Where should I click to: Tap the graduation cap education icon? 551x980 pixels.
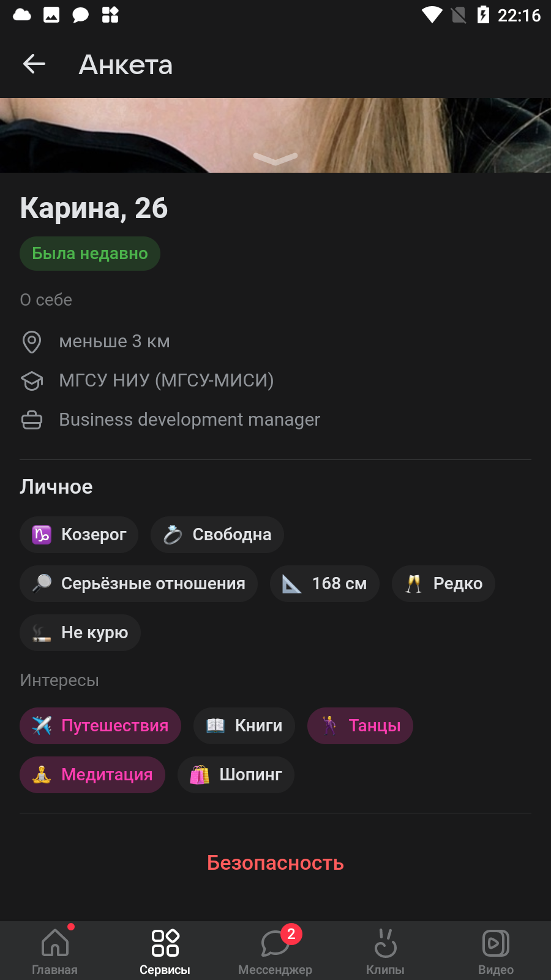click(x=32, y=381)
